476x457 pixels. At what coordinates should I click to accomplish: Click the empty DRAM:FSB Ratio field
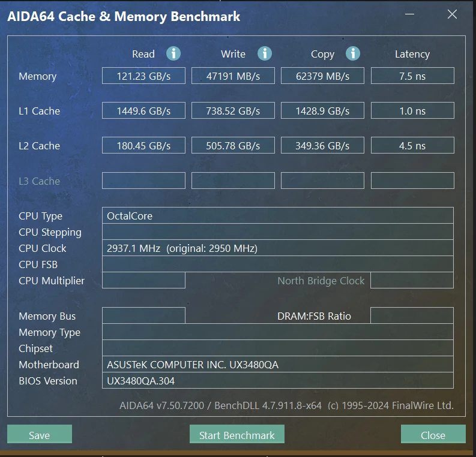point(412,315)
